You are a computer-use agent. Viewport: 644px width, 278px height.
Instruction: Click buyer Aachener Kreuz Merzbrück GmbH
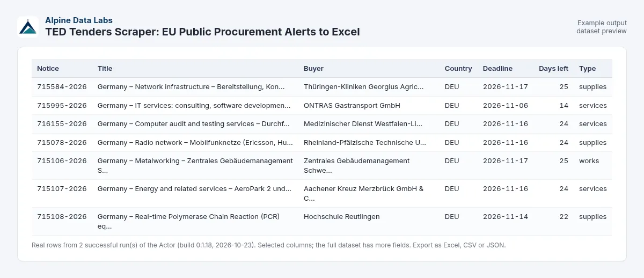click(364, 194)
